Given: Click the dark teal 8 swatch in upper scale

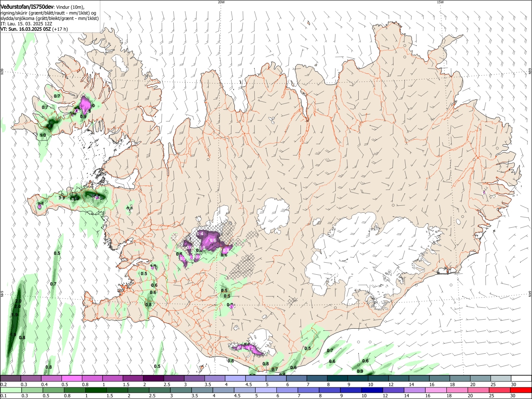Looking at the screenshot, I should pyautogui.click(x=337, y=378).
